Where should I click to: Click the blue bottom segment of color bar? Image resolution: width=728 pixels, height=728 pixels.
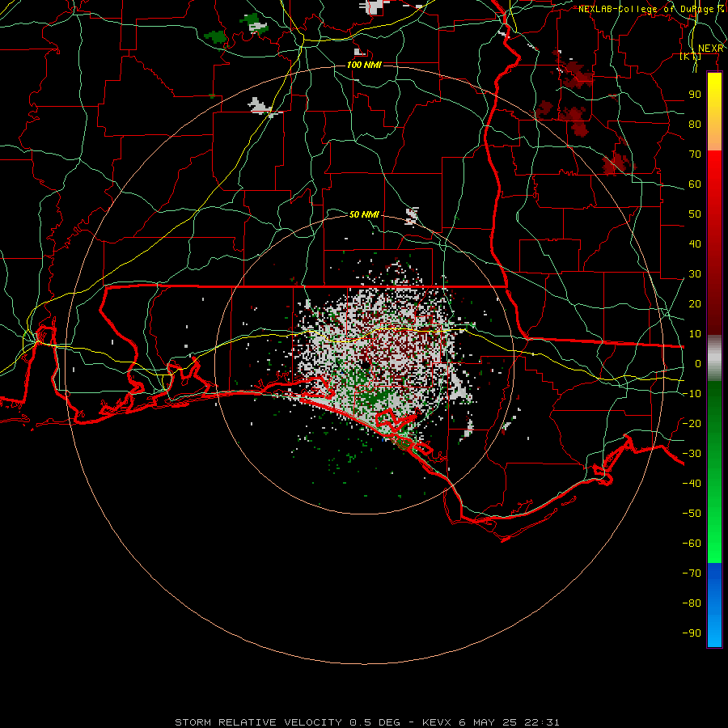(714, 605)
